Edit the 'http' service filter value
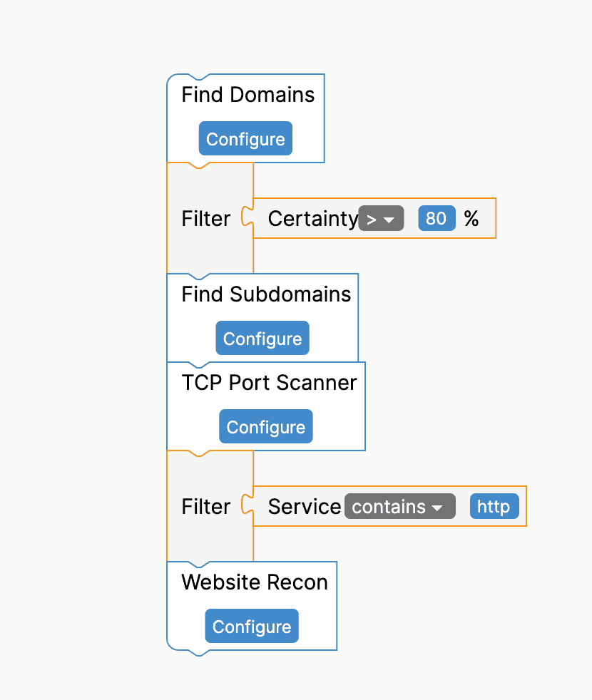Screen dimensions: 592x700 [494, 506]
